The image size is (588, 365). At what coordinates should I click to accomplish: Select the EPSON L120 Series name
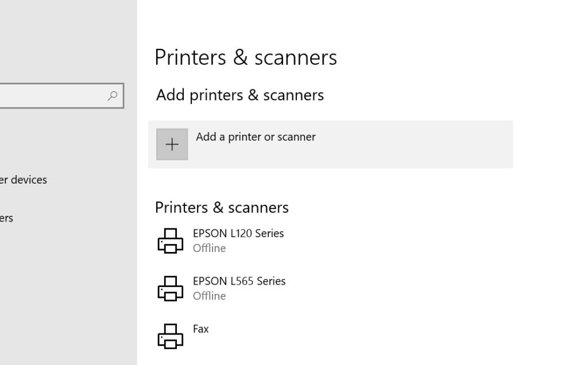click(x=238, y=234)
